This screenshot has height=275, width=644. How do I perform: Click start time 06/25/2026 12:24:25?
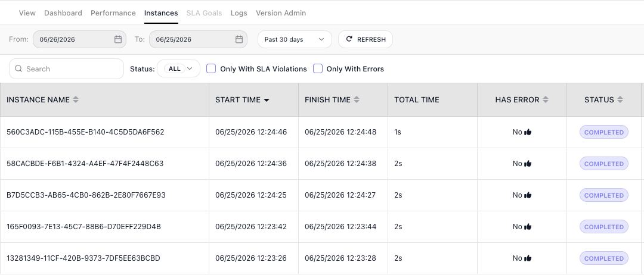pos(251,195)
